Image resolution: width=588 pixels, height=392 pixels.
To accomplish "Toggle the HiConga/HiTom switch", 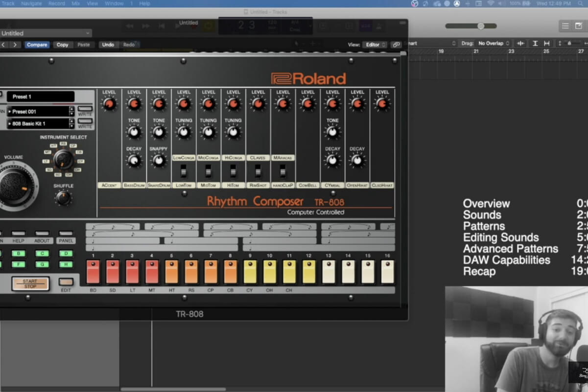I will pyautogui.click(x=233, y=171).
